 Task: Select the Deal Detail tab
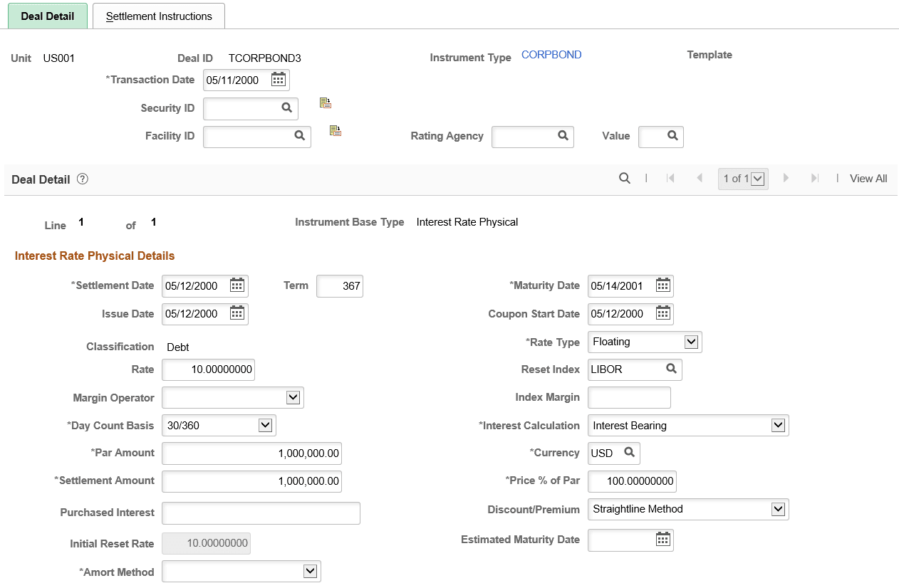[x=47, y=15]
